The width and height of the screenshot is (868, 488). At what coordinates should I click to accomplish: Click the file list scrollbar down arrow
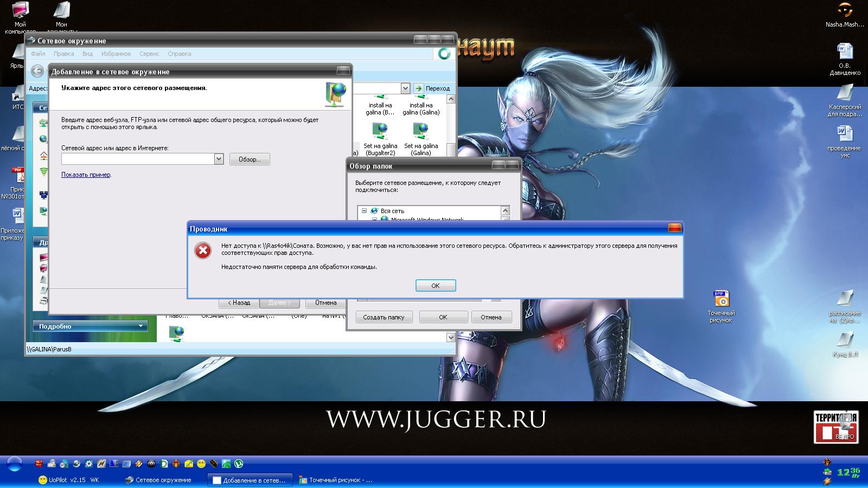click(450, 337)
